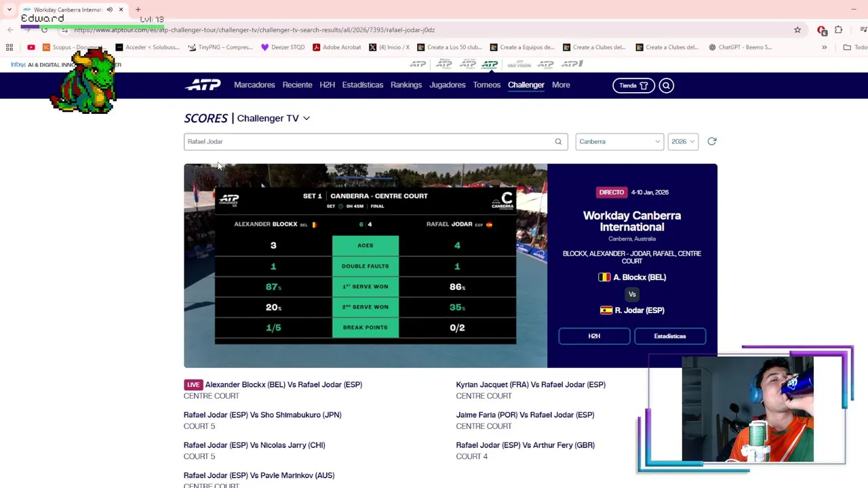Click the Workday Canberra International title
This screenshot has width=868, height=488.
632,221
